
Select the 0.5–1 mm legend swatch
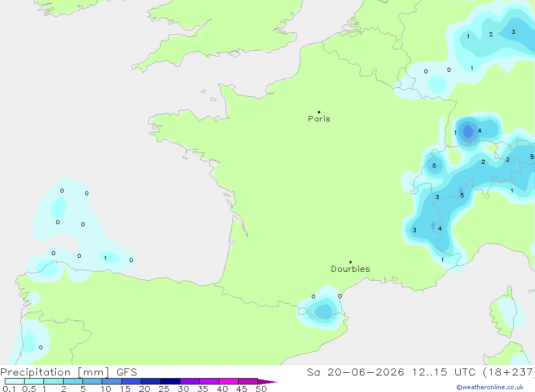click(34, 381)
